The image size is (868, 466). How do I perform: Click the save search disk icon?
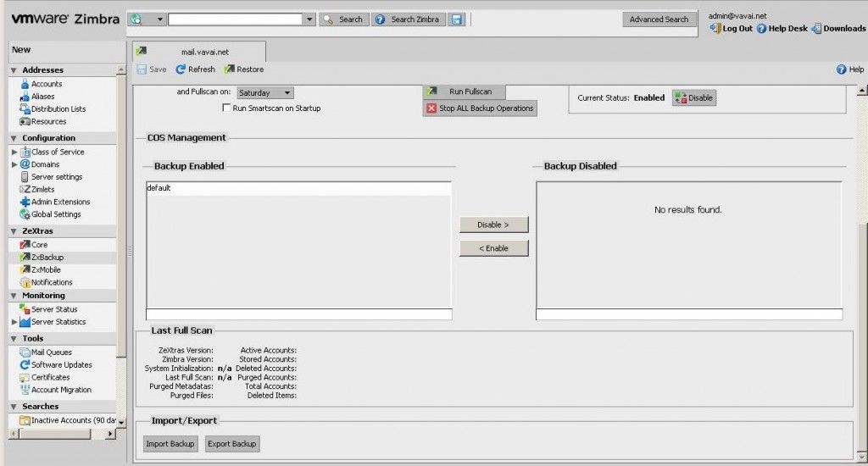coord(457,19)
